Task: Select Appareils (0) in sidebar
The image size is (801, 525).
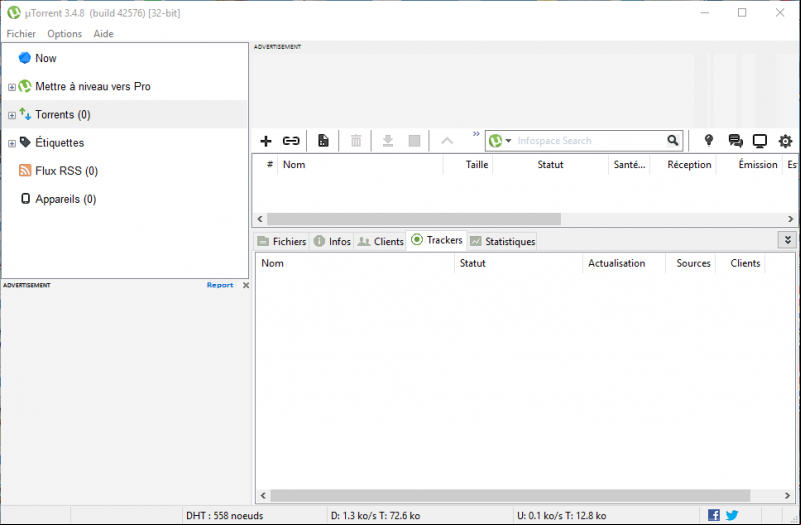Action: [x=65, y=199]
